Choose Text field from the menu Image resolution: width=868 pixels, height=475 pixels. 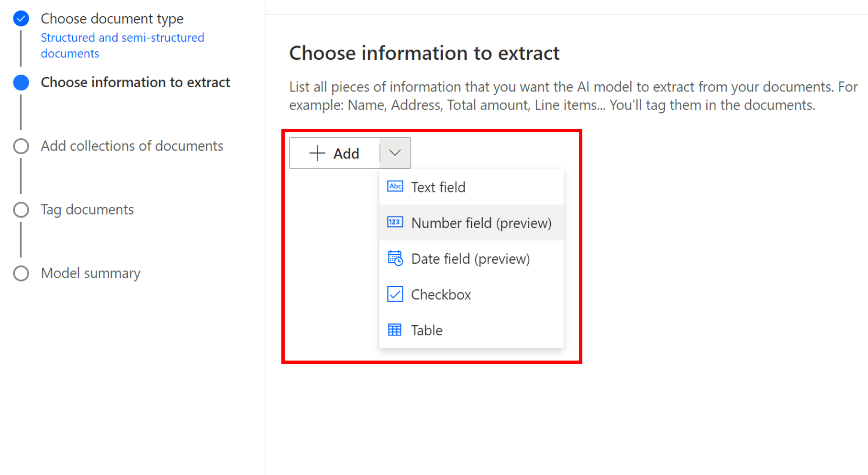[471, 187]
